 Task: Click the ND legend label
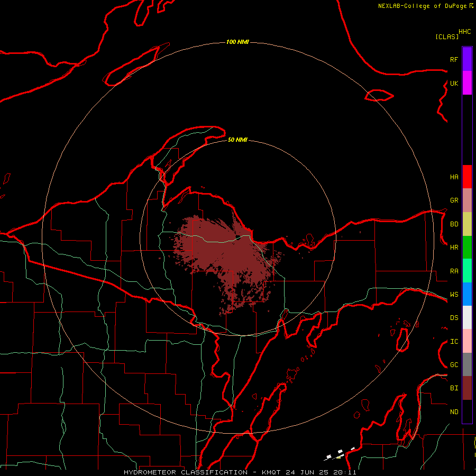pyautogui.click(x=454, y=412)
